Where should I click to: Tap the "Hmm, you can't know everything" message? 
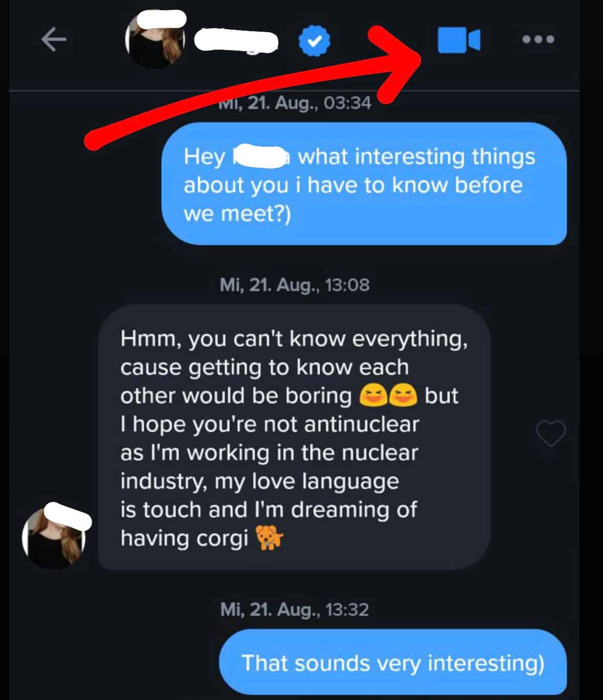(294, 437)
